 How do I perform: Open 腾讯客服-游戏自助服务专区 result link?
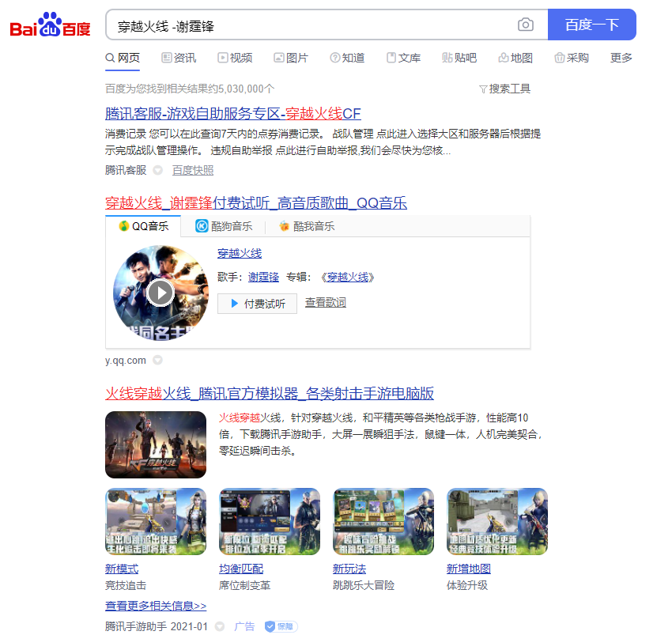tap(232, 114)
